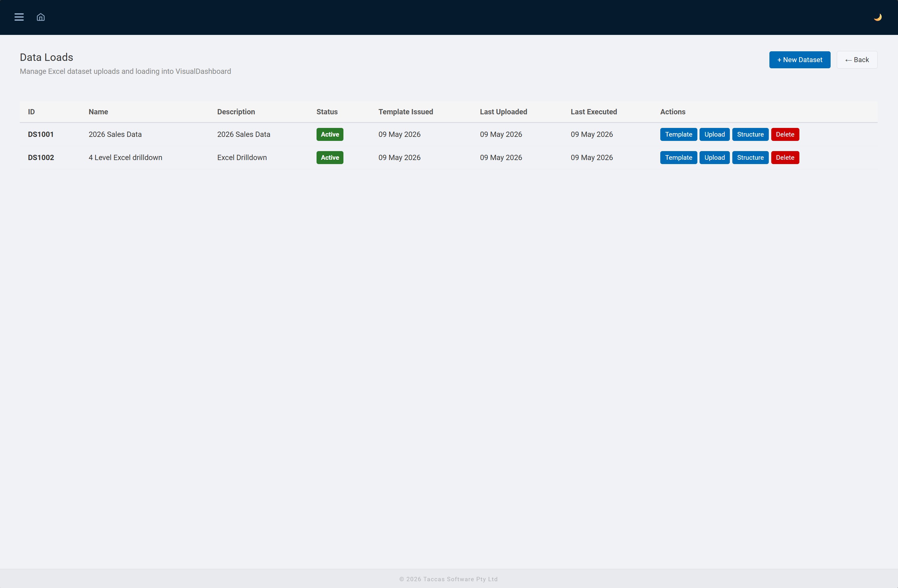Click the Active status badge for DS1002
Image resolution: width=898 pixels, height=588 pixels.
(x=330, y=158)
